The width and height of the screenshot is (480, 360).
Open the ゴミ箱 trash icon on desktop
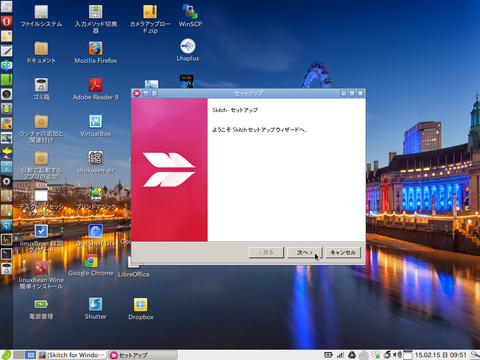[41, 89]
